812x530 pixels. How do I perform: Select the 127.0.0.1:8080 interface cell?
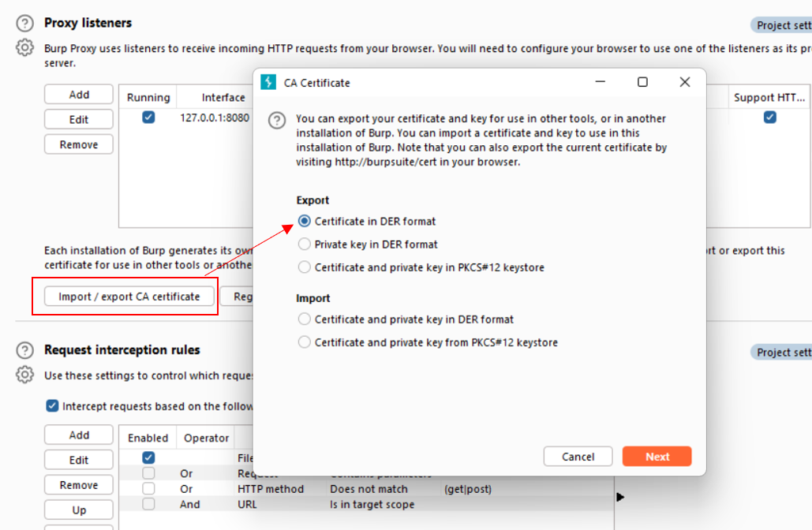coord(215,118)
